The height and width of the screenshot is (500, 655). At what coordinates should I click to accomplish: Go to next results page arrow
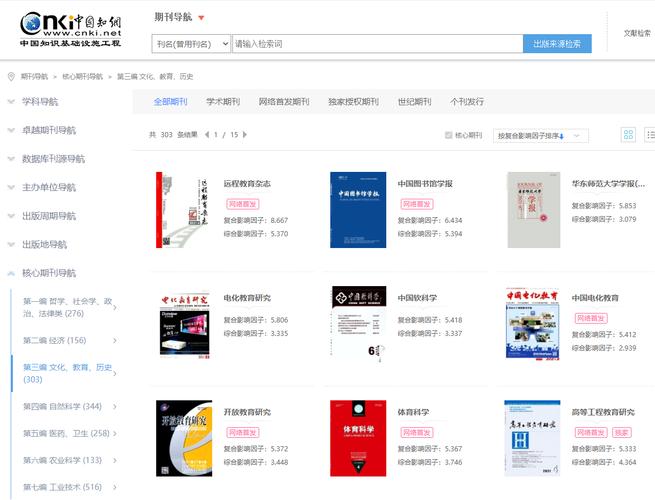(x=245, y=135)
